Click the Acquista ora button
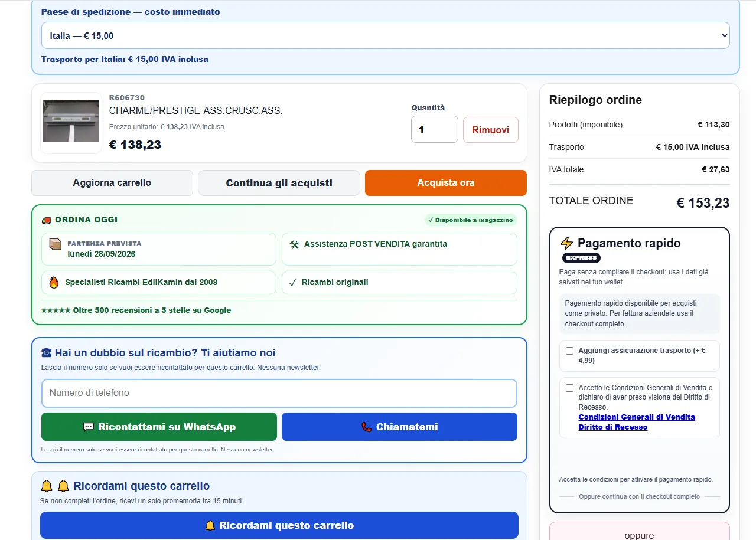 (x=446, y=183)
